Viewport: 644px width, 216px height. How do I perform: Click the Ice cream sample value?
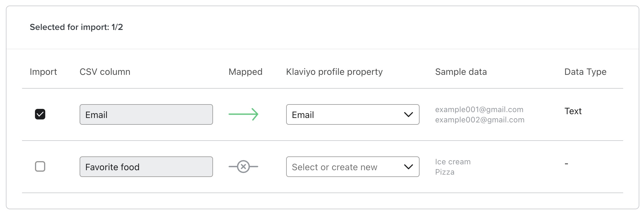point(453,162)
